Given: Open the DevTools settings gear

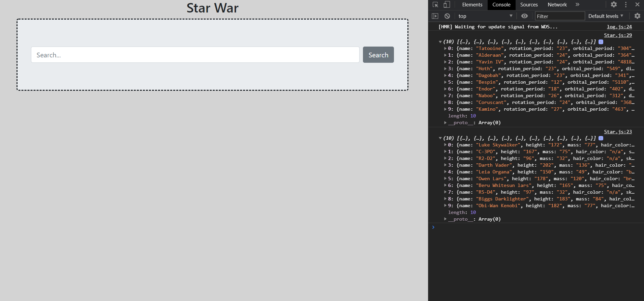Looking at the screenshot, I should [614, 5].
